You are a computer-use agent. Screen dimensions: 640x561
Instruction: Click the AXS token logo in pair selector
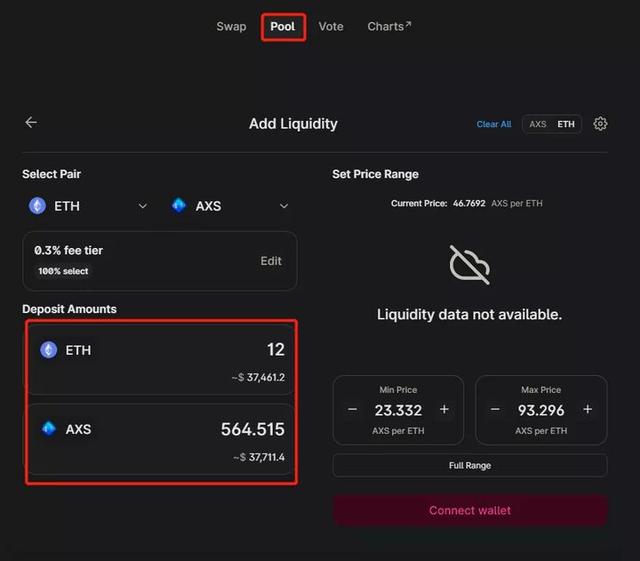point(178,205)
